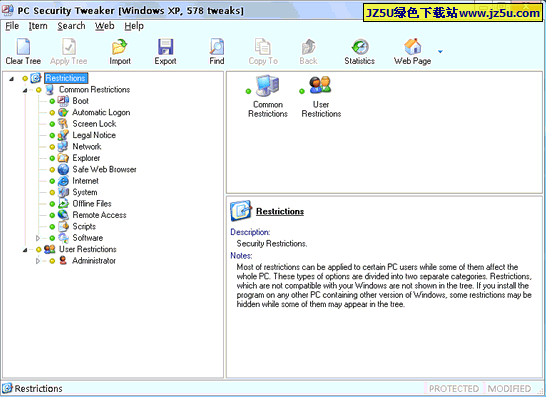Image resolution: width=546 pixels, height=397 pixels.
Task: Open dropdown arrow next to Web Page
Action: [x=440, y=52]
